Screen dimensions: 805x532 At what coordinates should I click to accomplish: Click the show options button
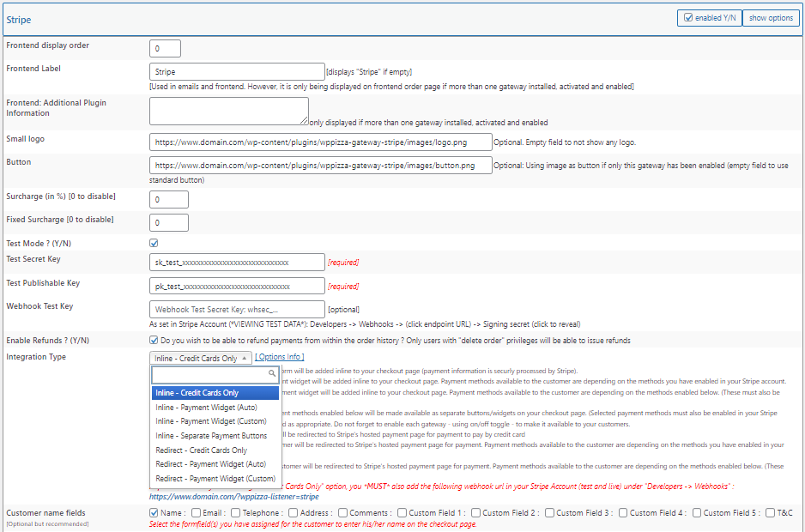pyautogui.click(x=771, y=17)
